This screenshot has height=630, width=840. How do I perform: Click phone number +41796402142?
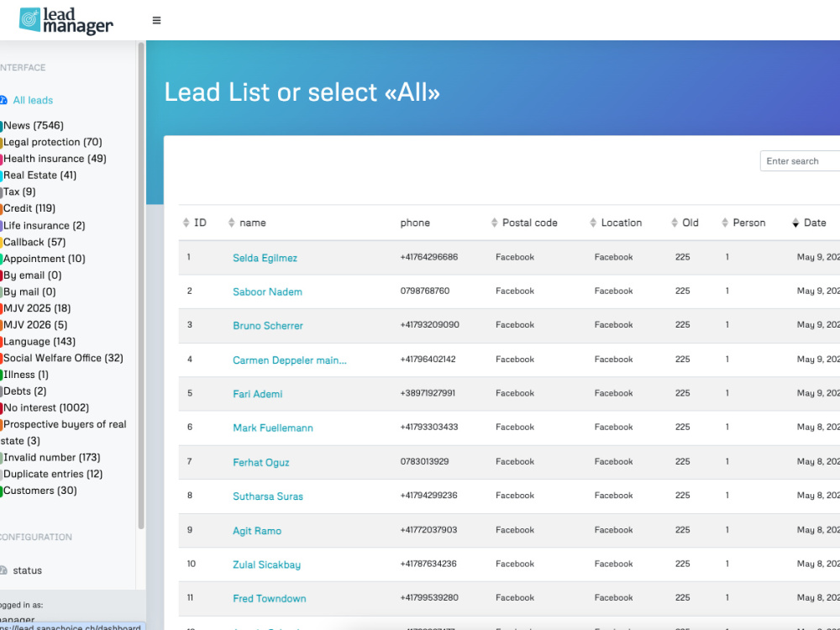428,359
